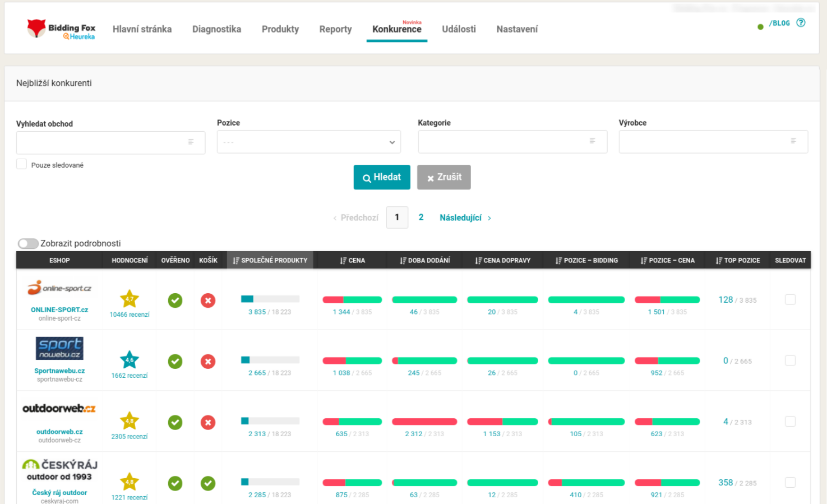Open the Diagnostika tab
The height and width of the screenshot is (504, 827).
[x=216, y=29]
